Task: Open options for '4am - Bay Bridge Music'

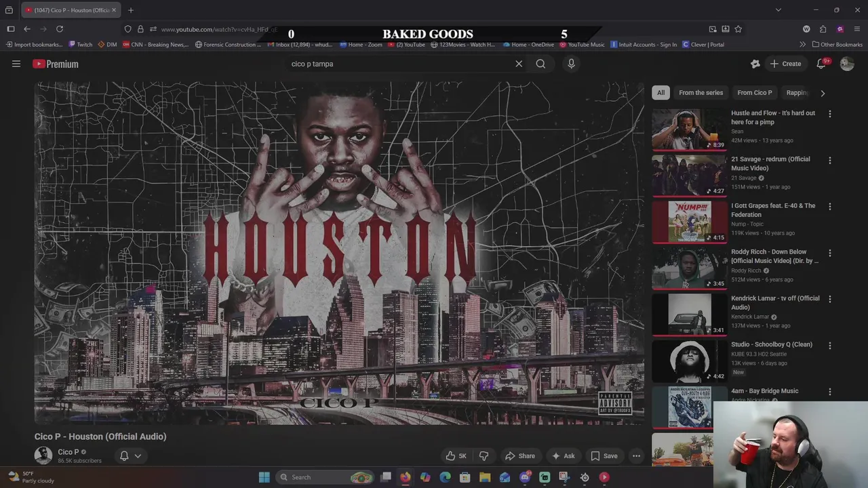Action: (829, 392)
